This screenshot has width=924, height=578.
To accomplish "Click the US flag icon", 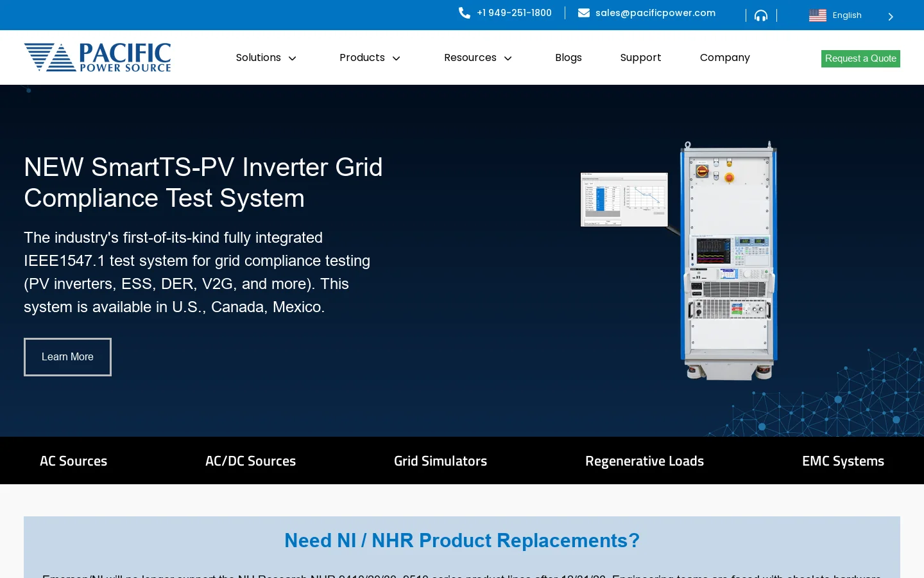I will coord(817,15).
